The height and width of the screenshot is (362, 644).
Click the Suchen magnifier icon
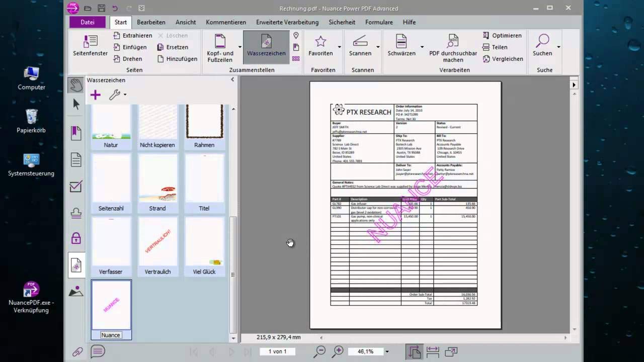tap(542, 41)
